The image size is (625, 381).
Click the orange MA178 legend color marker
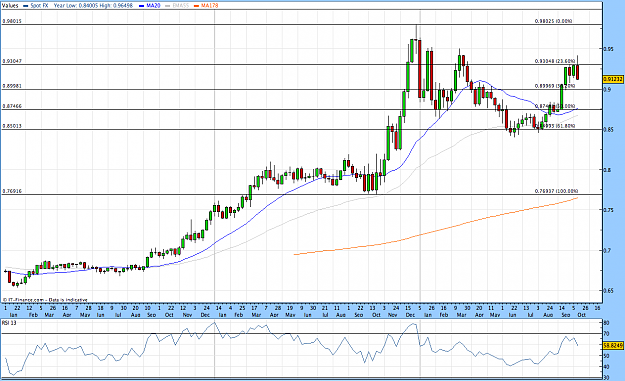pos(196,6)
